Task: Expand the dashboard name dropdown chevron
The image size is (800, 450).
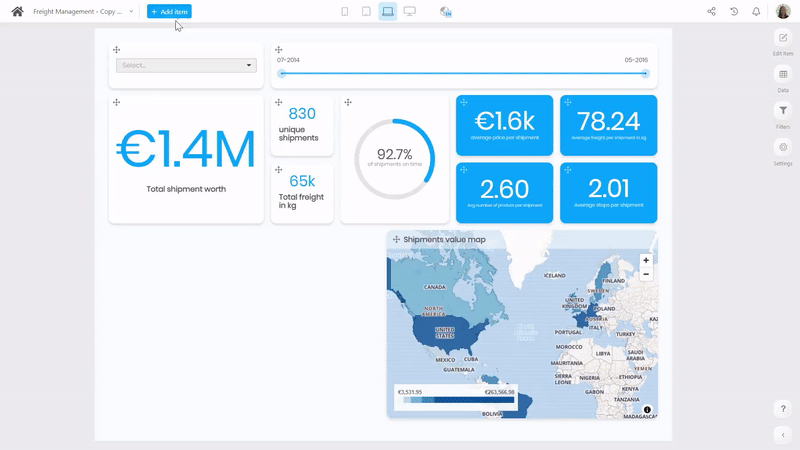Action: coord(131,11)
